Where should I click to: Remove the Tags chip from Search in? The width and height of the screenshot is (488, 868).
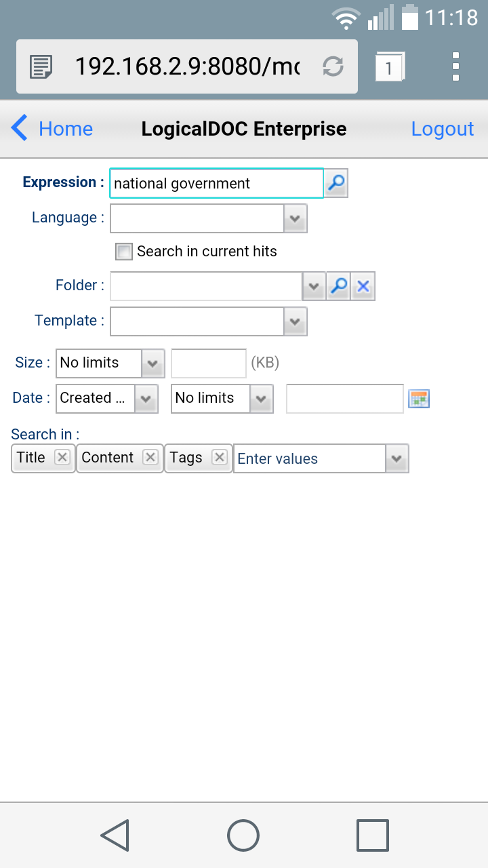coord(219,457)
